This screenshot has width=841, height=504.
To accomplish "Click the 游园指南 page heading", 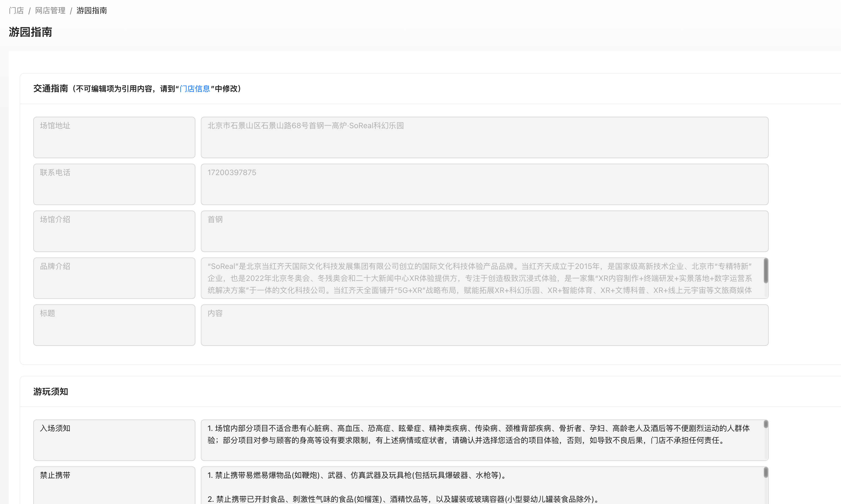I will [30, 32].
